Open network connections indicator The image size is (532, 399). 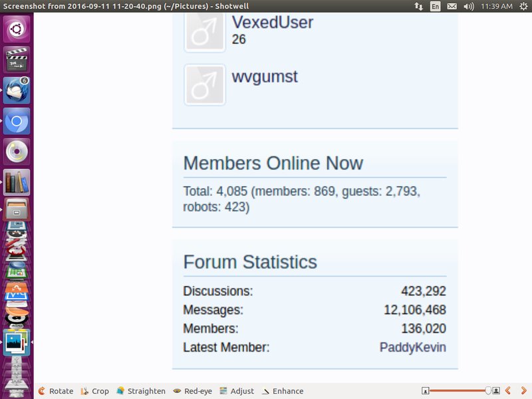click(419, 6)
